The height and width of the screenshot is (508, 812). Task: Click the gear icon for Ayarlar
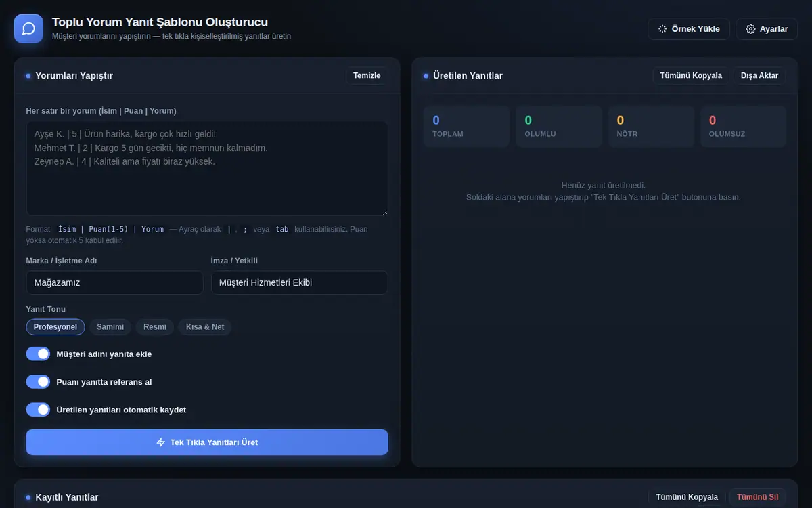750,29
